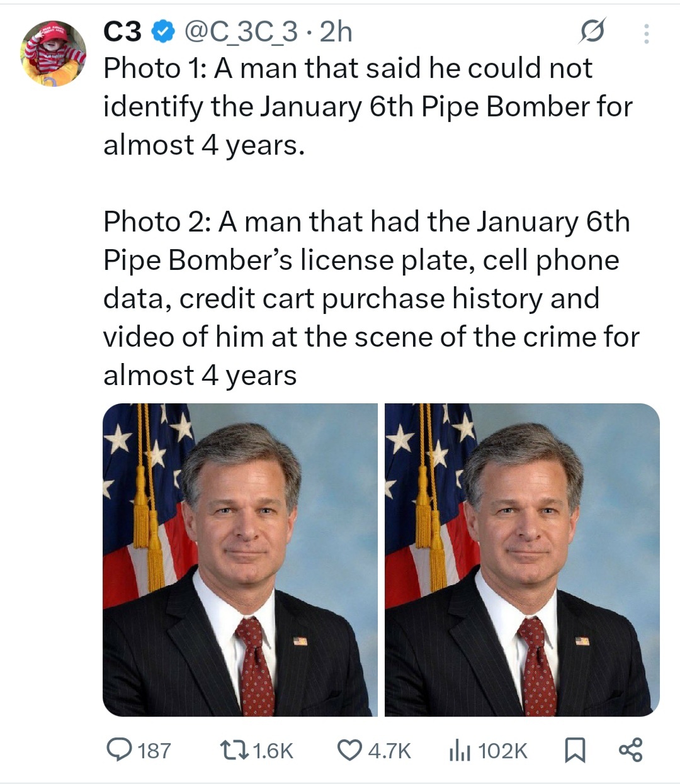
Task: Click the 1.6K reposts count
Action: coord(272,750)
